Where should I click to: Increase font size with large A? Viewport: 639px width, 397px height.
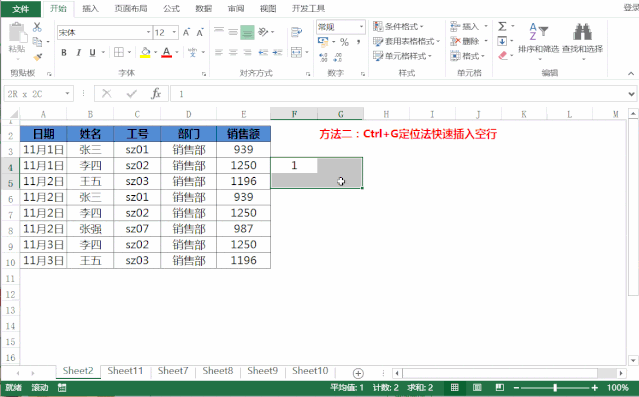pos(186,32)
